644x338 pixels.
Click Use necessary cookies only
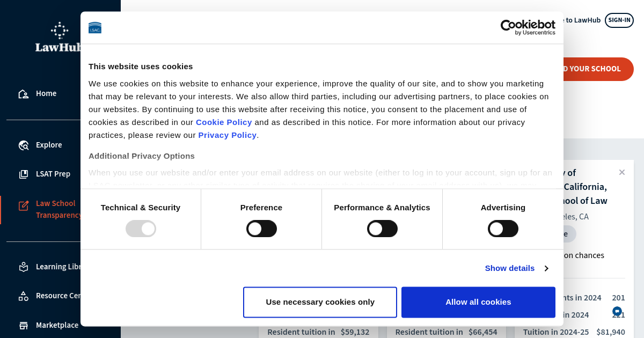(x=320, y=302)
